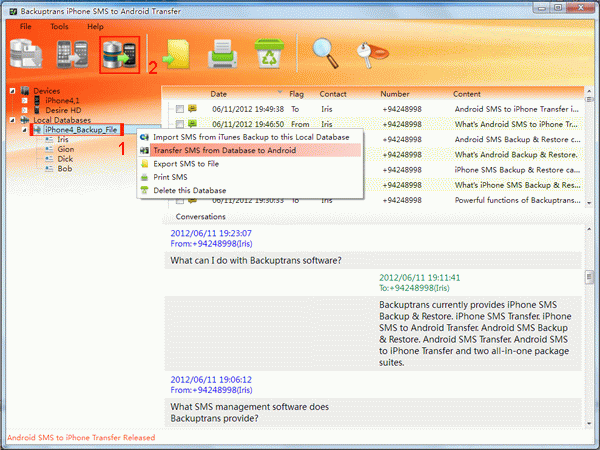Click the recycle bin delete toolbar icon

[269, 54]
